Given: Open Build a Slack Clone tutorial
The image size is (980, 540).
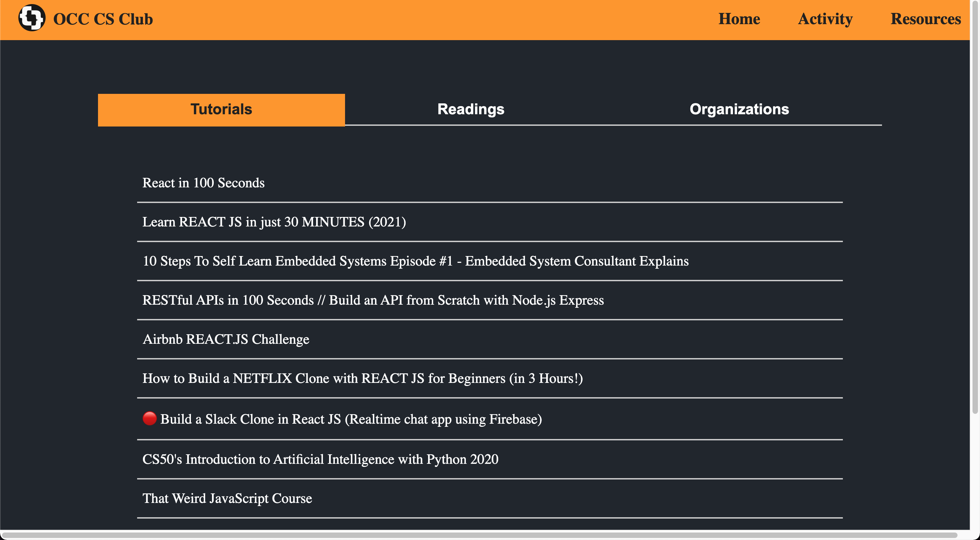Looking at the screenshot, I should click(x=351, y=419).
